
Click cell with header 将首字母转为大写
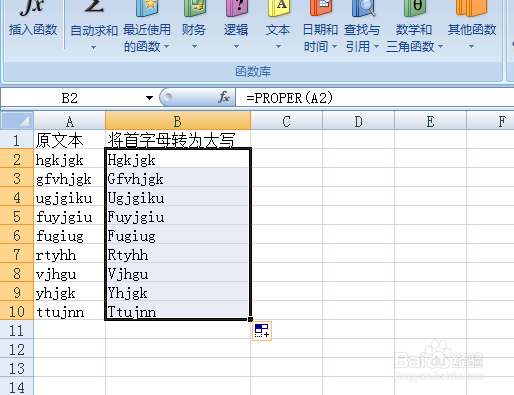178,140
